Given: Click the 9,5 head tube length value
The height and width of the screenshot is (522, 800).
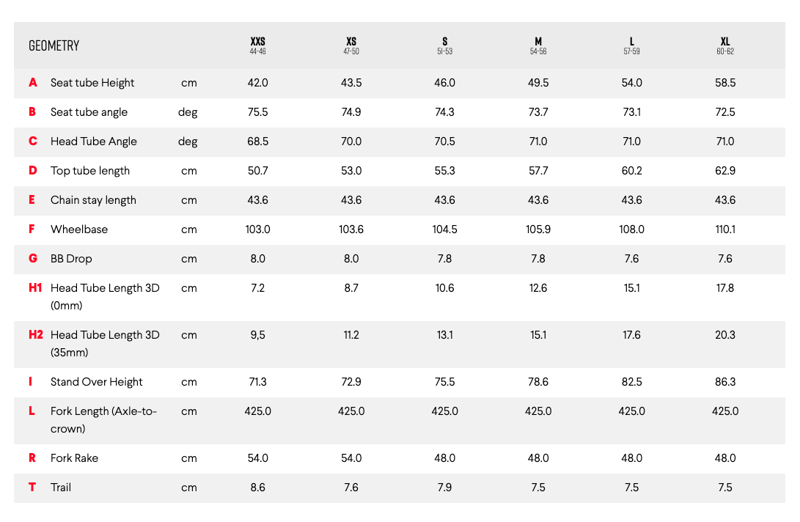Looking at the screenshot, I should [258, 335].
